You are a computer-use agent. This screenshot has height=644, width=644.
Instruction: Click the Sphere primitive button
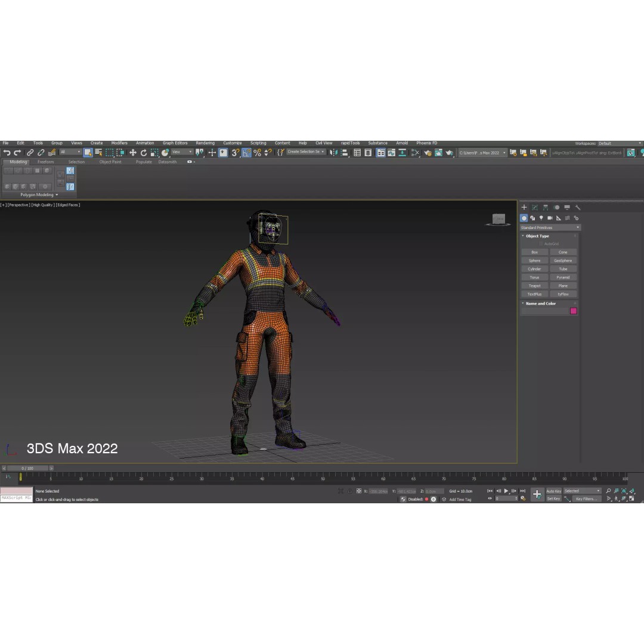click(x=534, y=261)
